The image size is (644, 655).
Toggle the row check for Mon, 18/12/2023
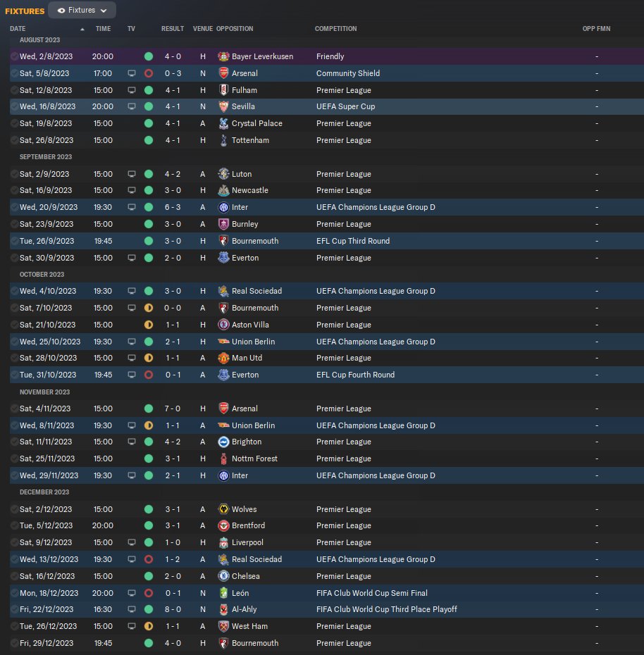(x=14, y=593)
